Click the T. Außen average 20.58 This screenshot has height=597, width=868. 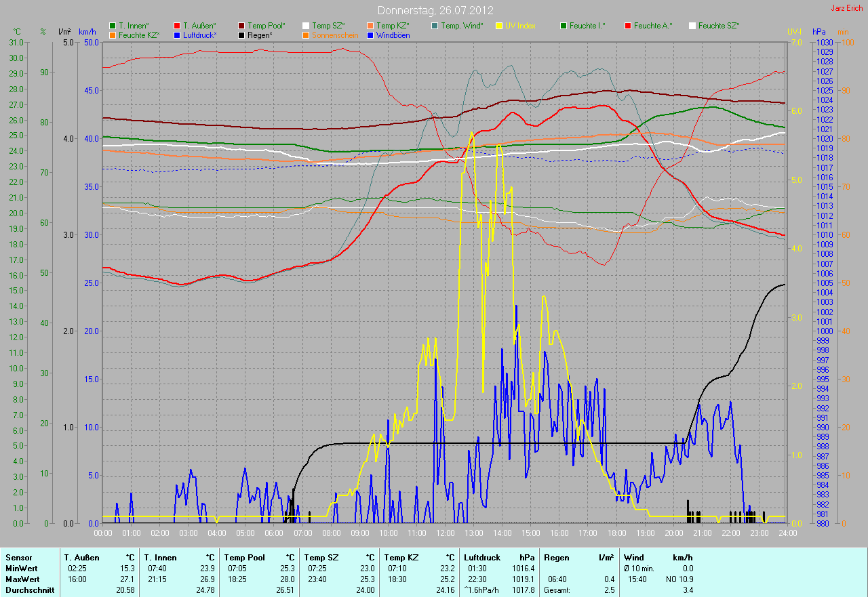coord(125,590)
